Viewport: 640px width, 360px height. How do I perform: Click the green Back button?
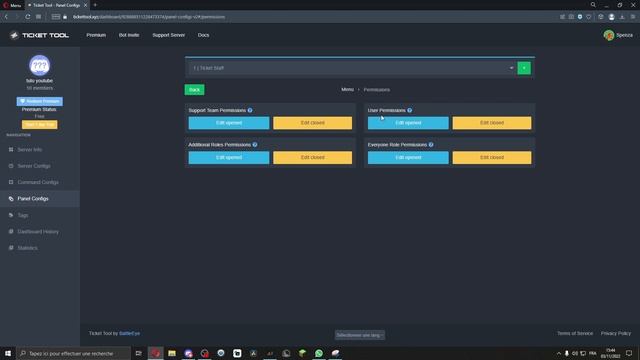click(194, 90)
